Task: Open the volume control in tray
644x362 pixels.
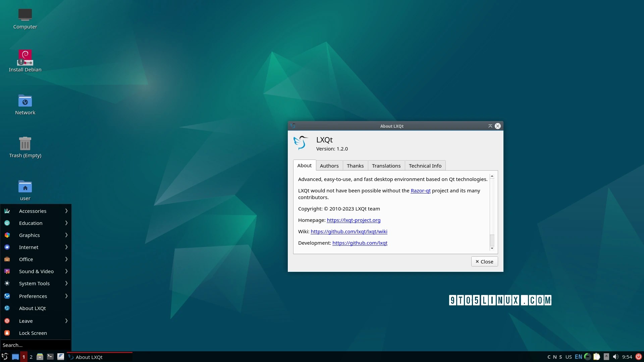Action: tap(615, 357)
